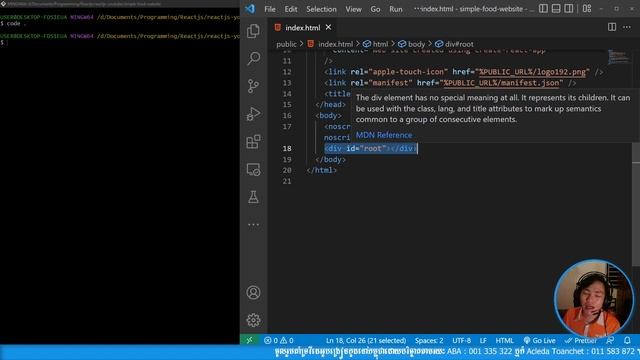Image resolution: width=640 pixels, height=360 pixels.
Task: Click the editor vertical scrollbar
Action: coord(636,204)
